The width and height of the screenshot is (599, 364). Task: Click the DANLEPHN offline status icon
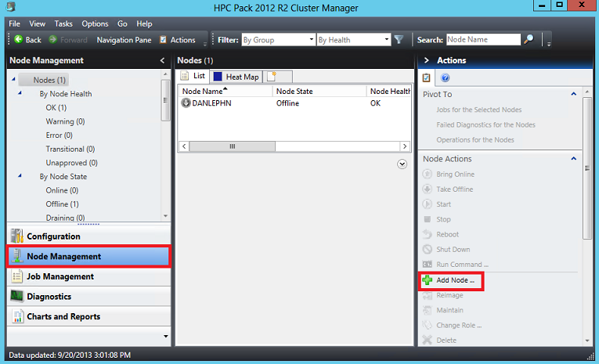(186, 103)
